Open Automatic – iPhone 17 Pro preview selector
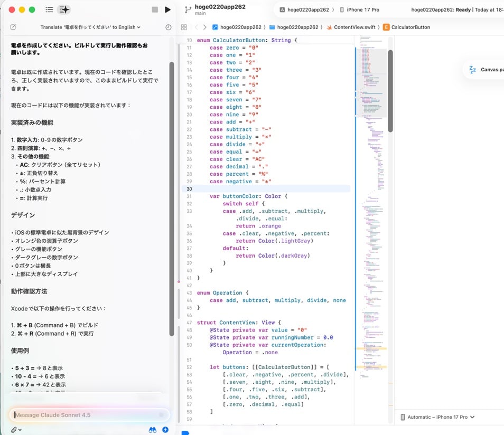The width and height of the screenshot is (504, 435). click(x=437, y=417)
